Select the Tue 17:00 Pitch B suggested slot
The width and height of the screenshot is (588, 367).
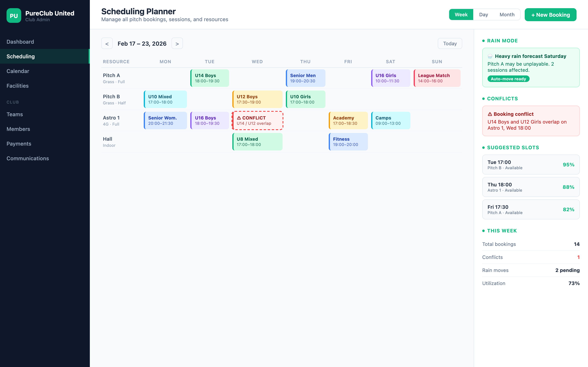click(x=531, y=164)
